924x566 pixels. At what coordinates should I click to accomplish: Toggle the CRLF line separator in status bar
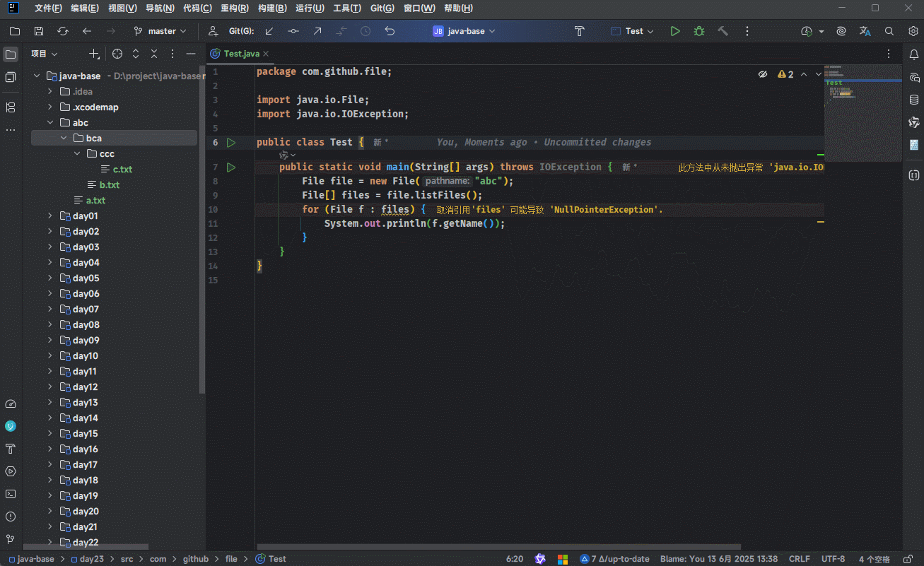click(799, 559)
